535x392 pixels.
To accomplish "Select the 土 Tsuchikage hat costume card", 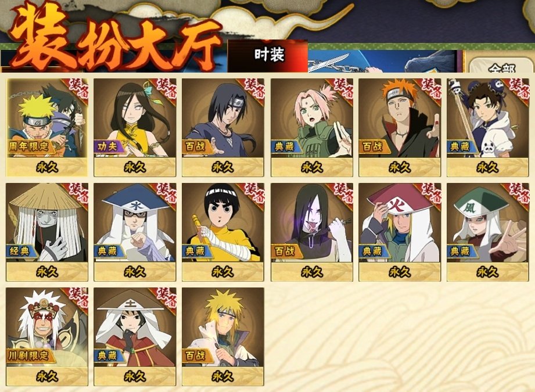I will (135, 337).
